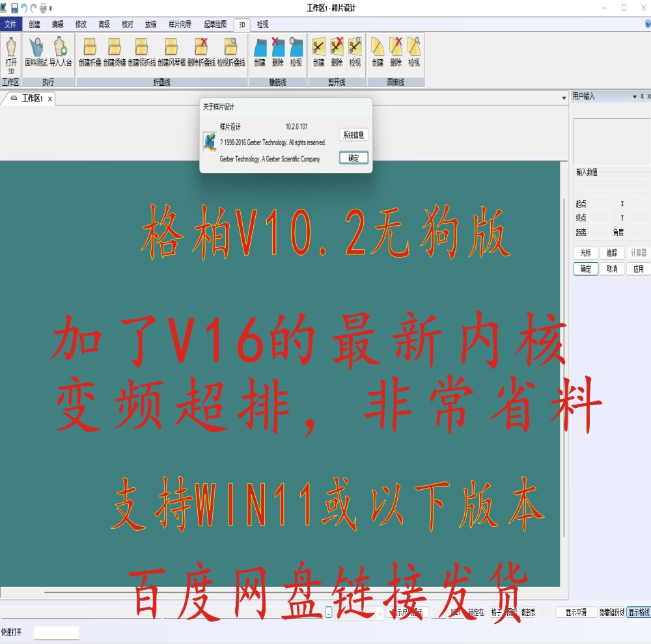651x644 pixels.
Task: Select the 创建折叠 fold tool
Action: click(90, 52)
